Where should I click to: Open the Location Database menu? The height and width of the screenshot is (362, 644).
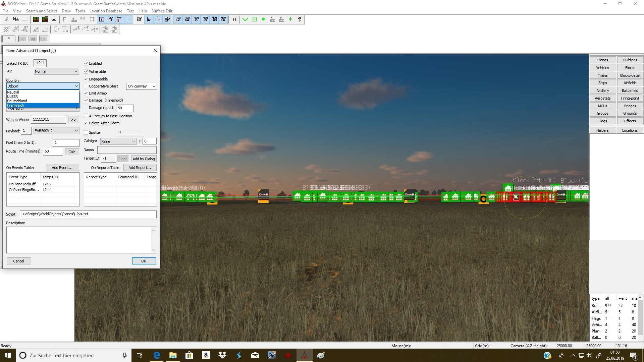click(106, 11)
